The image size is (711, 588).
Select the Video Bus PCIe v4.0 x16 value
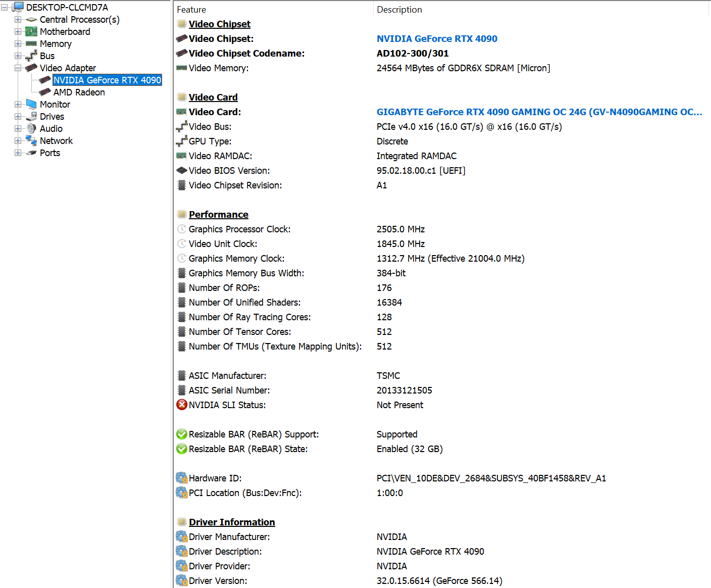469,127
